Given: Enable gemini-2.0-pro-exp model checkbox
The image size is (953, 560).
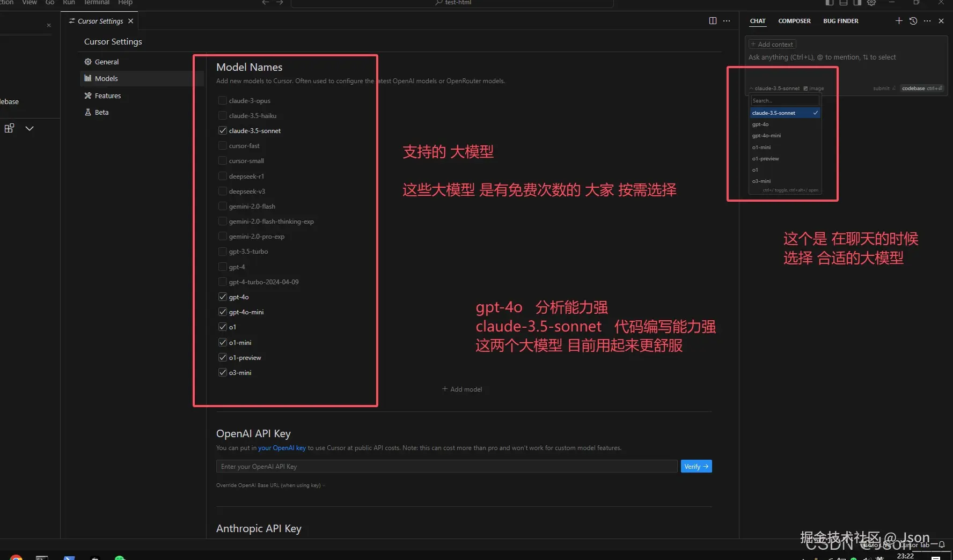Looking at the screenshot, I should (x=222, y=236).
